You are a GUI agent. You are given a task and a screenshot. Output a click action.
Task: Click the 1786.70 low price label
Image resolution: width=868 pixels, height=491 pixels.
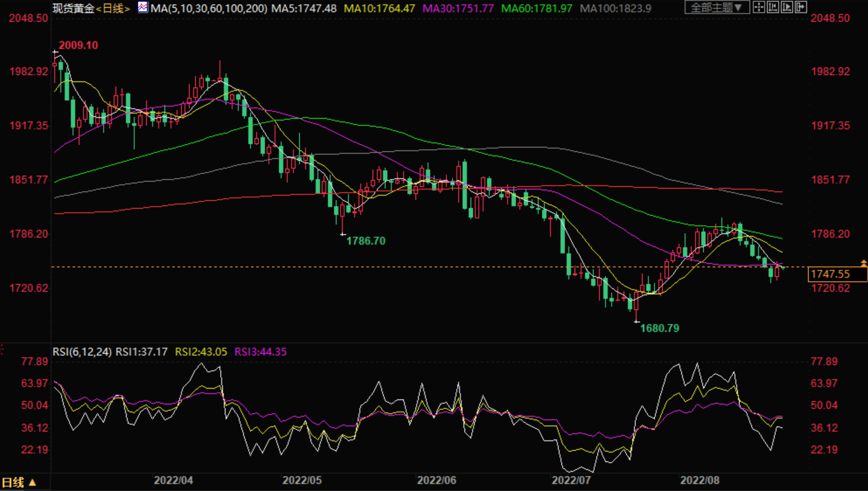click(366, 241)
